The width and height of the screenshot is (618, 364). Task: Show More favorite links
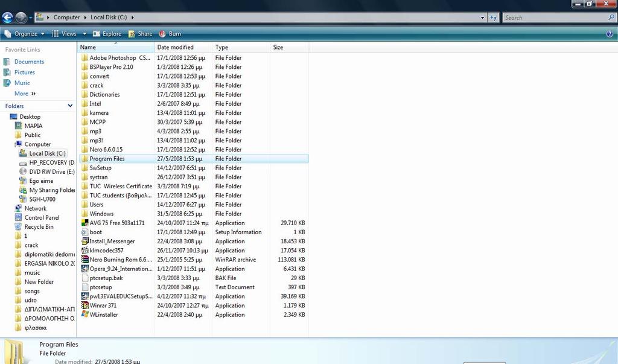tap(25, 94)
